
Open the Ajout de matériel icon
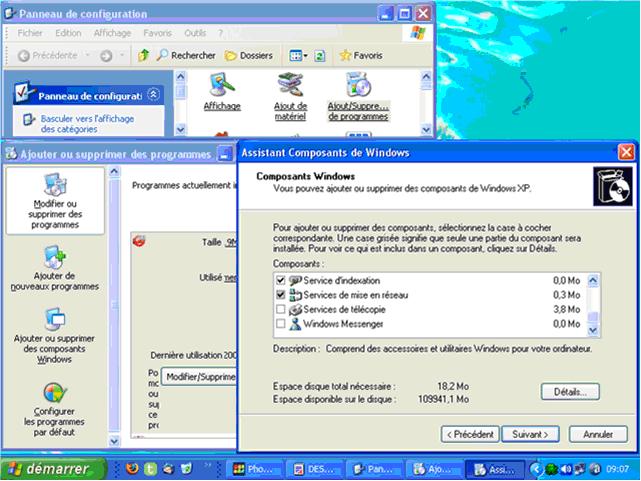coord(290,97)
